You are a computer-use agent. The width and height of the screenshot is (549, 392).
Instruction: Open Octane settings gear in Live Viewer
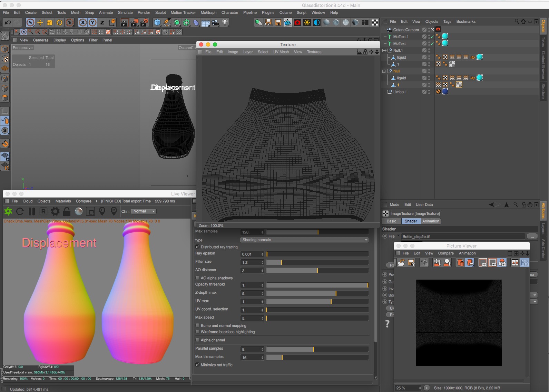(55, 211)
